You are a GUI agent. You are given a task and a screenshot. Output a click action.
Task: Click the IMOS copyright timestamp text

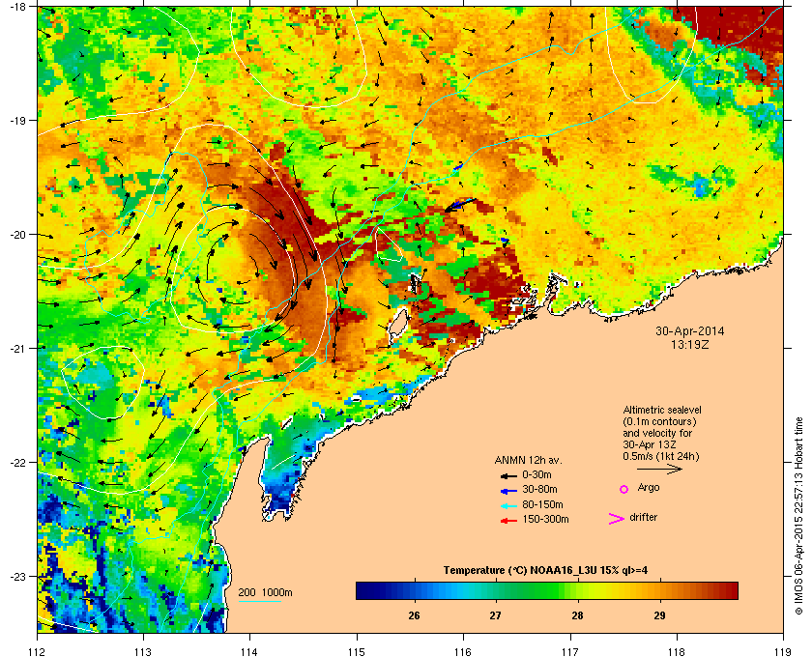(x=799, y=516)
